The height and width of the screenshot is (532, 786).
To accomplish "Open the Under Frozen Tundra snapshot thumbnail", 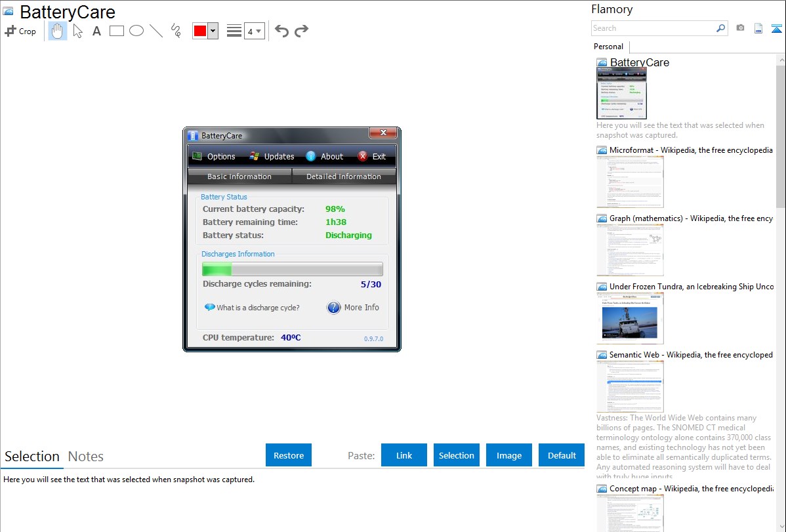I will [630, 318].
